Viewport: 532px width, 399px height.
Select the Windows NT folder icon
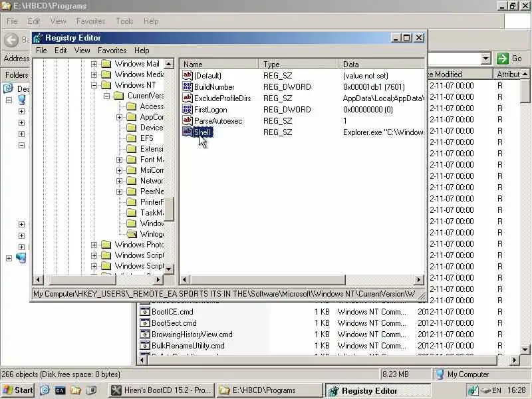coord(106,85)
